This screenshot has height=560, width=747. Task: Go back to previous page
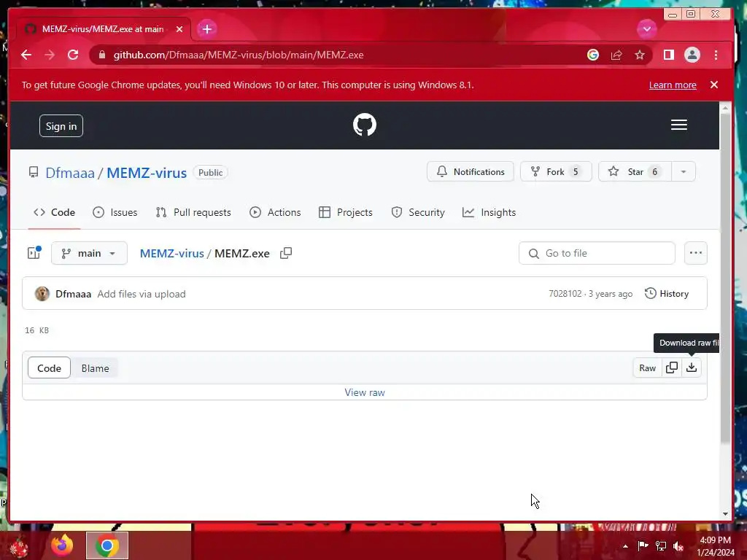point(26,55)
